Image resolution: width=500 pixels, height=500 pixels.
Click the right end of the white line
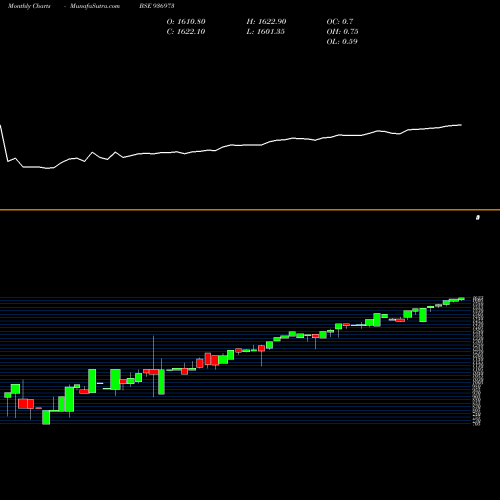point(461,125)
